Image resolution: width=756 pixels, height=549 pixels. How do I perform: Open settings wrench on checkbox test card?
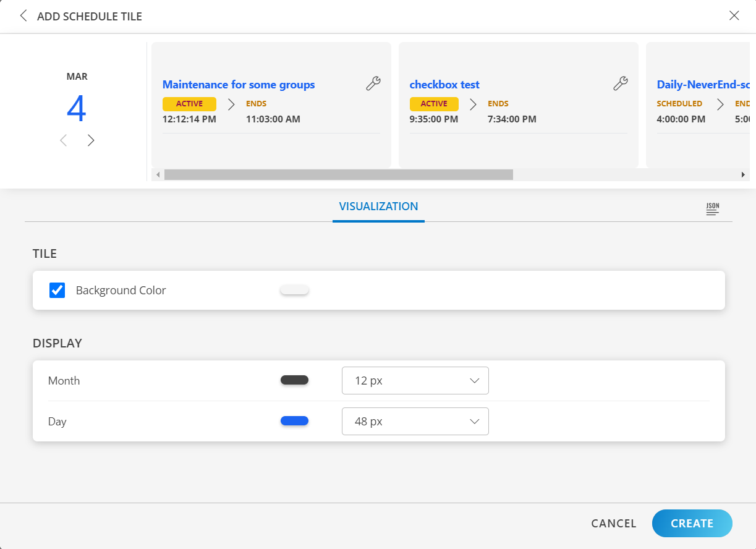620,83
